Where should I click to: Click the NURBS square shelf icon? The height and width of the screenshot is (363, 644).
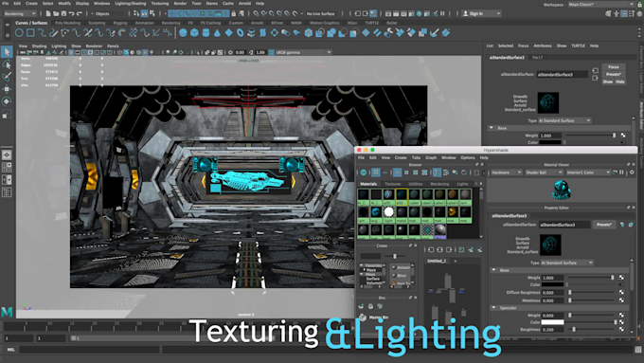click(30, 33)
